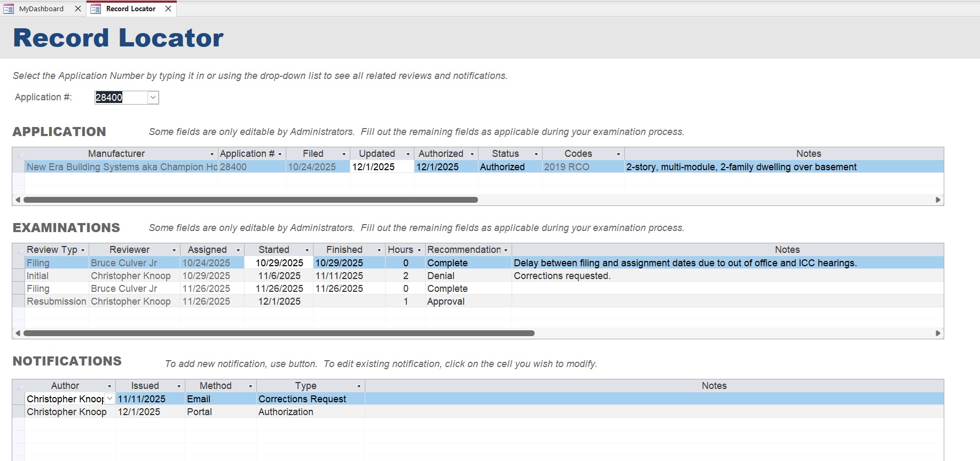Screen dimensions: 980x461
Task: Click Issued date 11/11/2025 cell
Action: 150,399
